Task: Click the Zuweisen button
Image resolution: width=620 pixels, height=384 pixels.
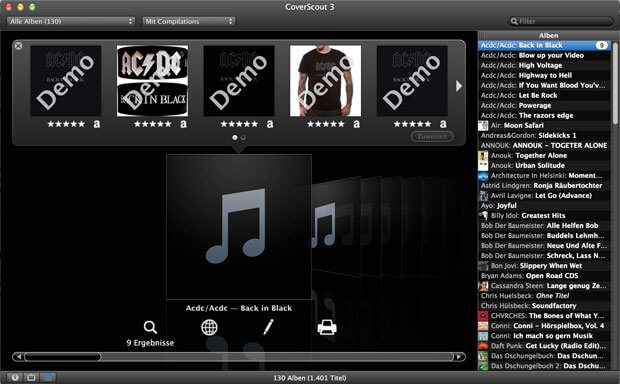Action: 432,136
